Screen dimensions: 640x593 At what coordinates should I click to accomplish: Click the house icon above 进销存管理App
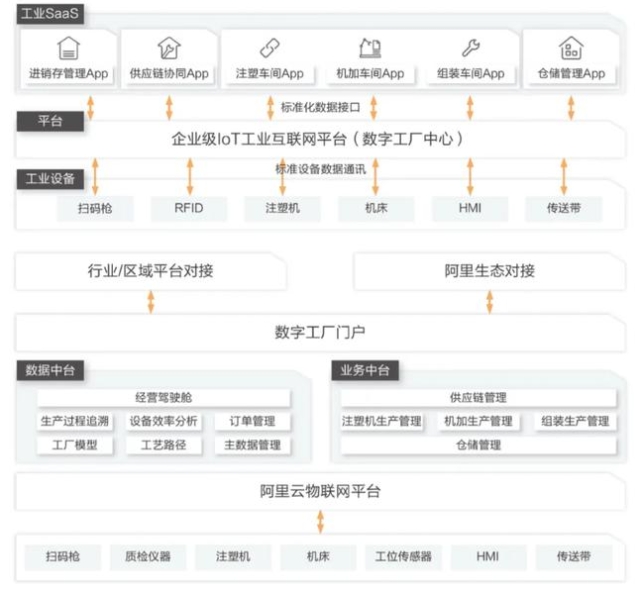pos(69,48)
